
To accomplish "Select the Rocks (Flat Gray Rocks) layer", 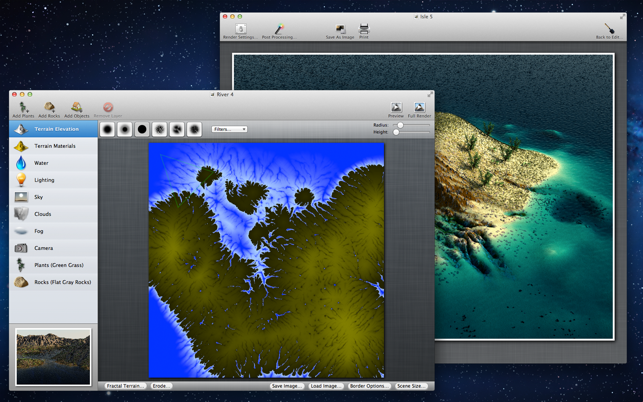I will point(53,282).
